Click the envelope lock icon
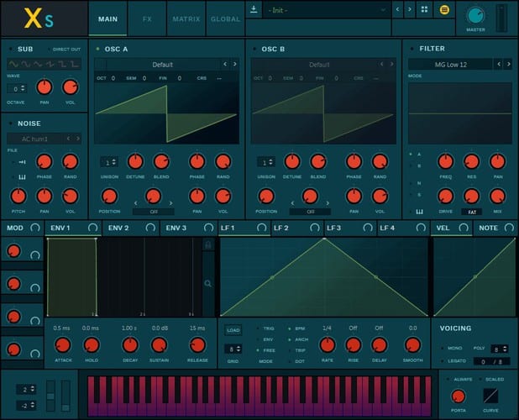The height and width of the screenshot is (420, 519). tap(208, 245)
